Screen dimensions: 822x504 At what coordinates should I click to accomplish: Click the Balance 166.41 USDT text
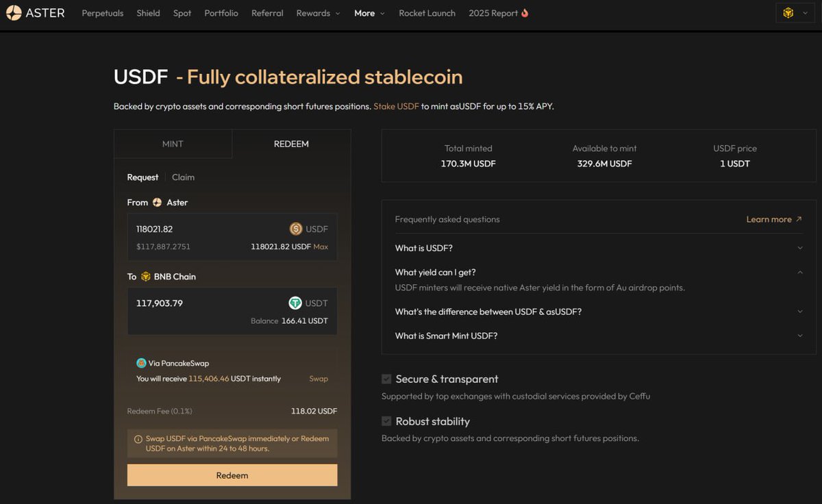289,320
